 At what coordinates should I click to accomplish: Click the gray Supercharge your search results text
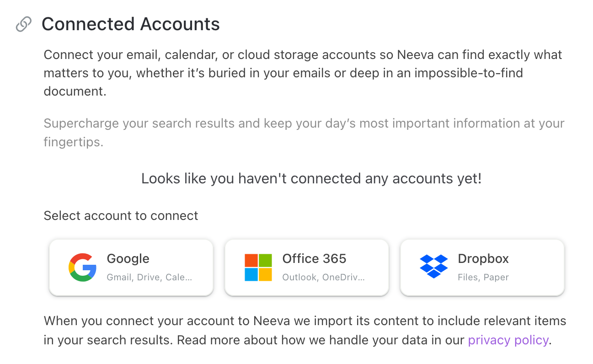tap(304, 133)
